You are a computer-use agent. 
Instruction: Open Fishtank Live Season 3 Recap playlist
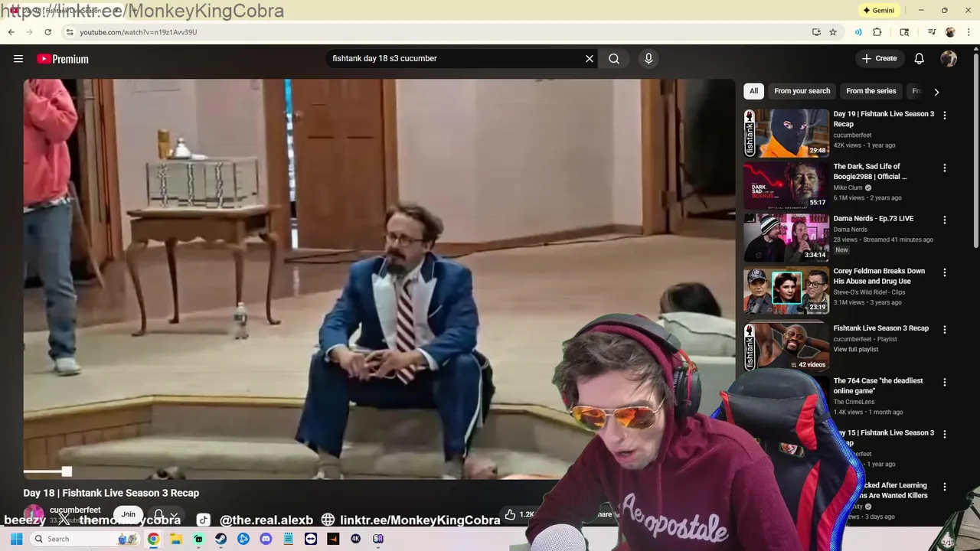pyautogui.click(x=881, y=328)
